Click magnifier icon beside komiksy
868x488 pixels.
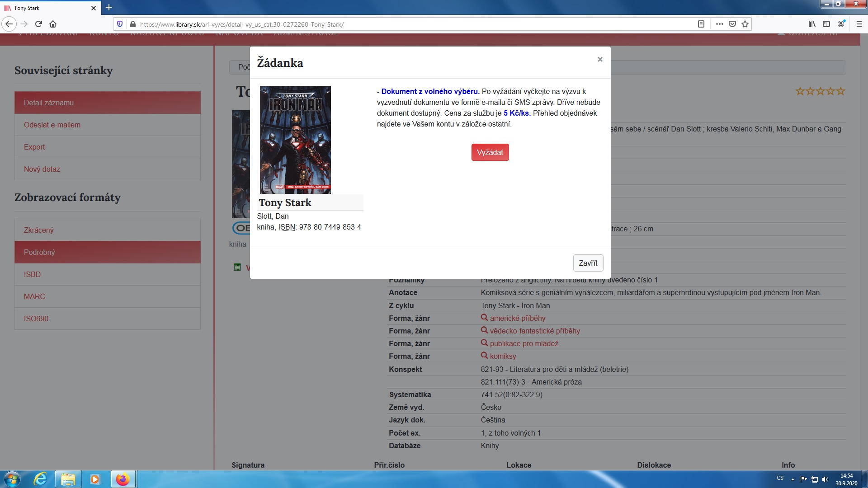[x=484, y=356]
